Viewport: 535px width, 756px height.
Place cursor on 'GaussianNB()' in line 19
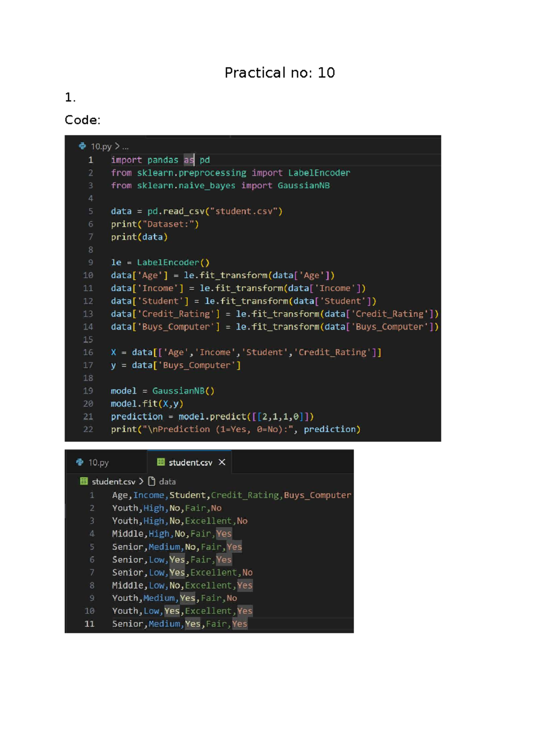coord(183,391)
